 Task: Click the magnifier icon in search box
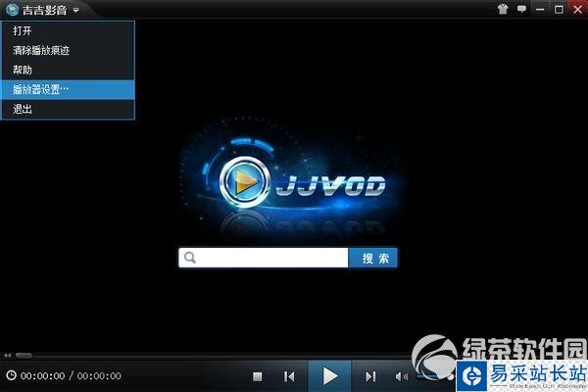coord(190,258)
